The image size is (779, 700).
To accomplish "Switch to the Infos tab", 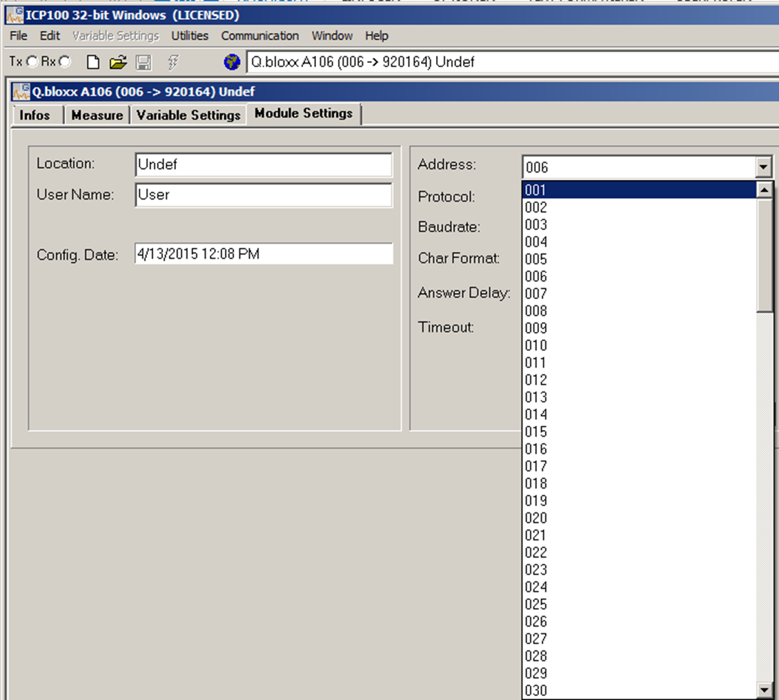I will [x=36, y=115].
